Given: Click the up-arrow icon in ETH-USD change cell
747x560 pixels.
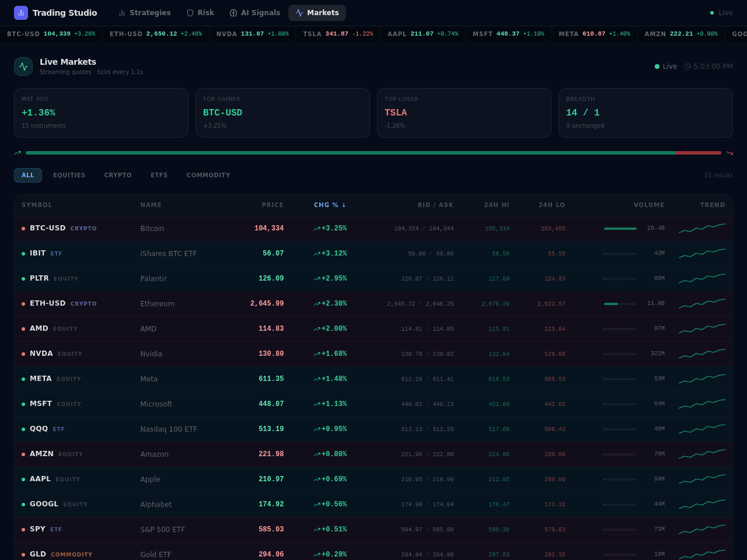Looking at the screenshot, I should pyautogui.click(x=317, y=304).
